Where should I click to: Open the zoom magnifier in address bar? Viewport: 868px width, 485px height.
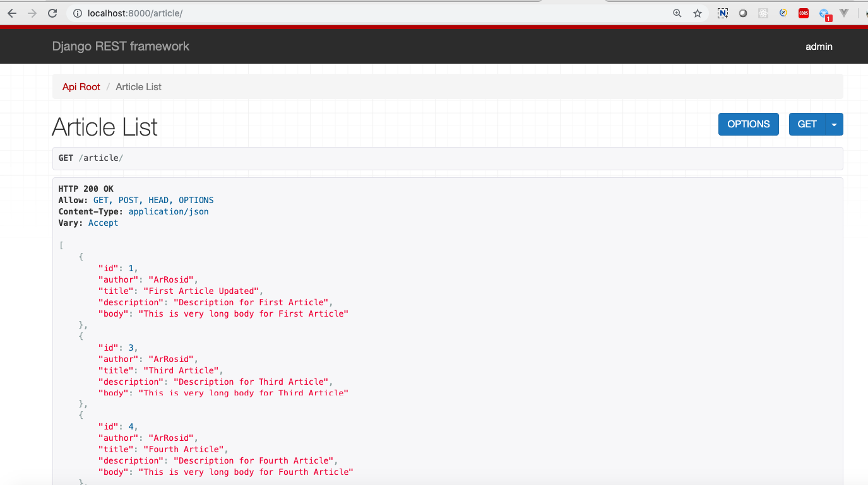point(677,13)
